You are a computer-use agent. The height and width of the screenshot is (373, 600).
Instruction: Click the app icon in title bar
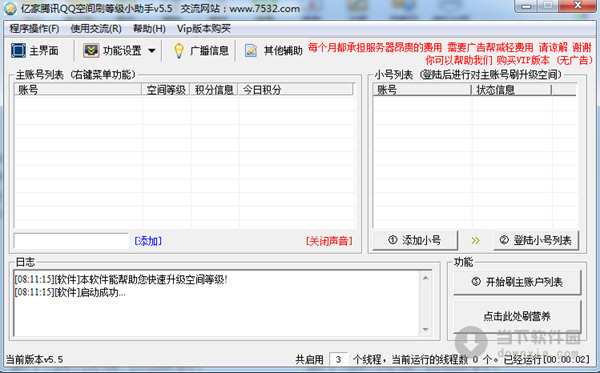click(10, 8)
